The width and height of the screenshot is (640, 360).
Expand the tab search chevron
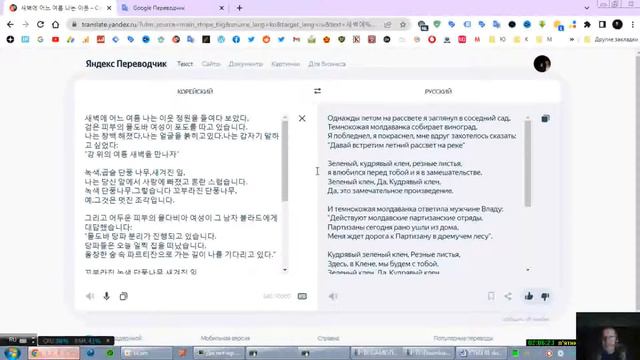[587, 8]
